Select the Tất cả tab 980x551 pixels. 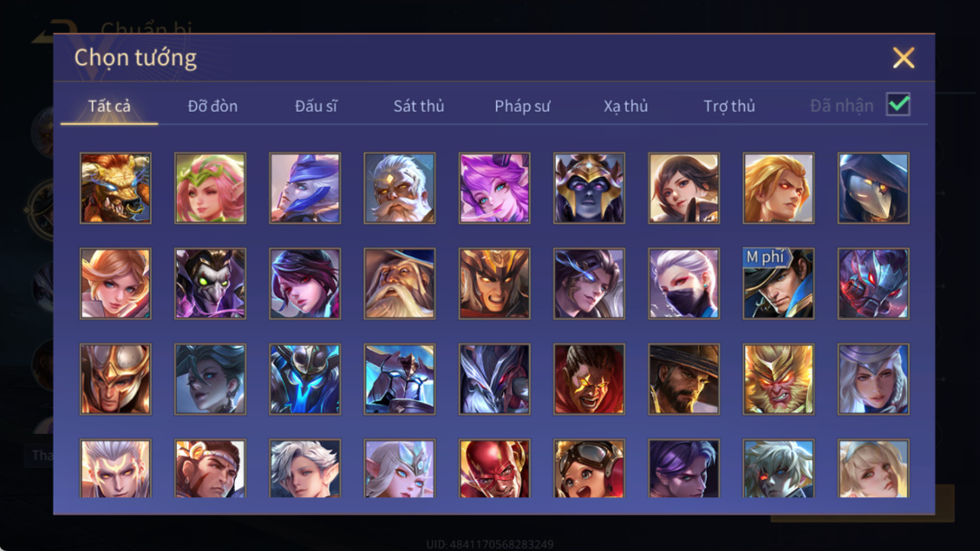[x=109, y=106]
